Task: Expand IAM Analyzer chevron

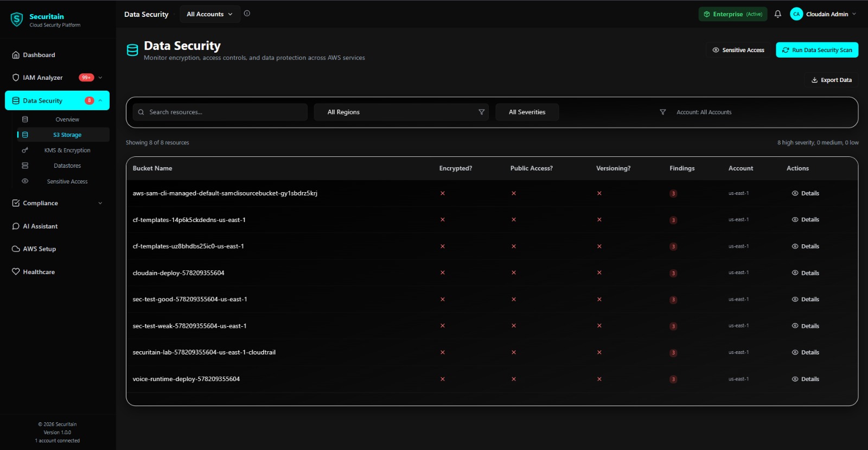Action: (100, 78)
